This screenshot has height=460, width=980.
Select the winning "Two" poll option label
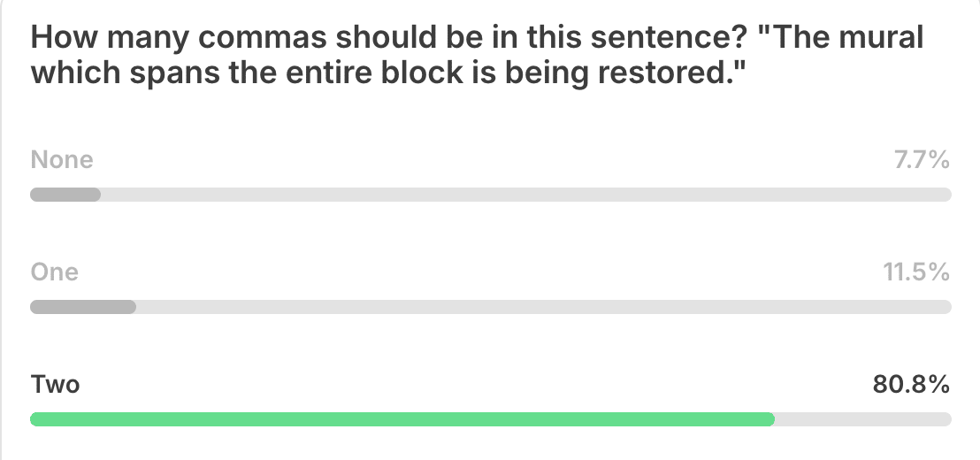[55, 385]
